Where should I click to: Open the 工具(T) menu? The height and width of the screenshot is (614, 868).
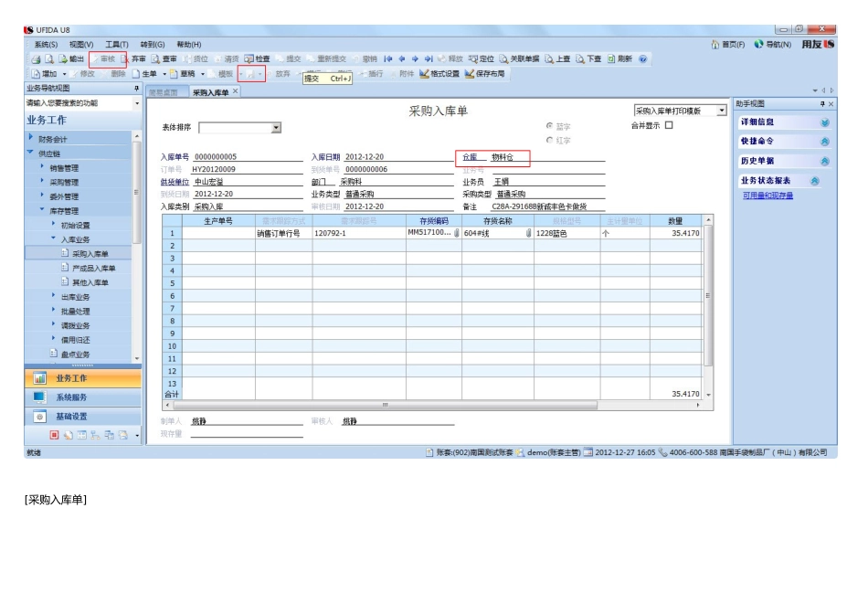[117, 44]
